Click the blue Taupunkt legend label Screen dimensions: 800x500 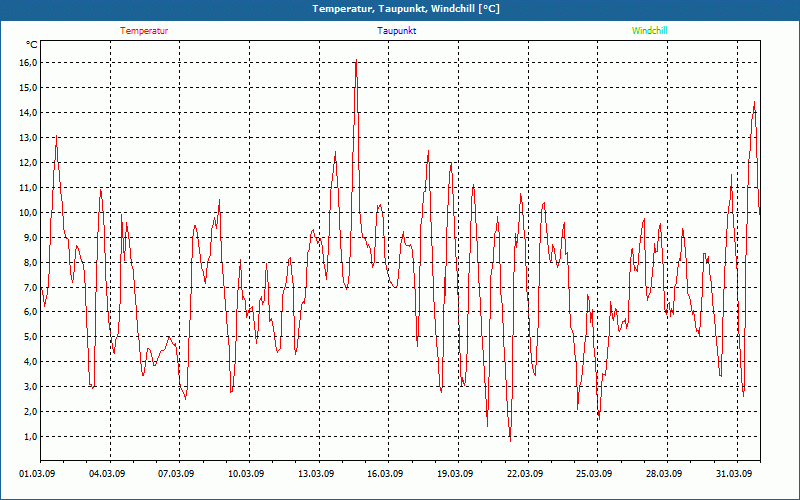click(397, 31)
